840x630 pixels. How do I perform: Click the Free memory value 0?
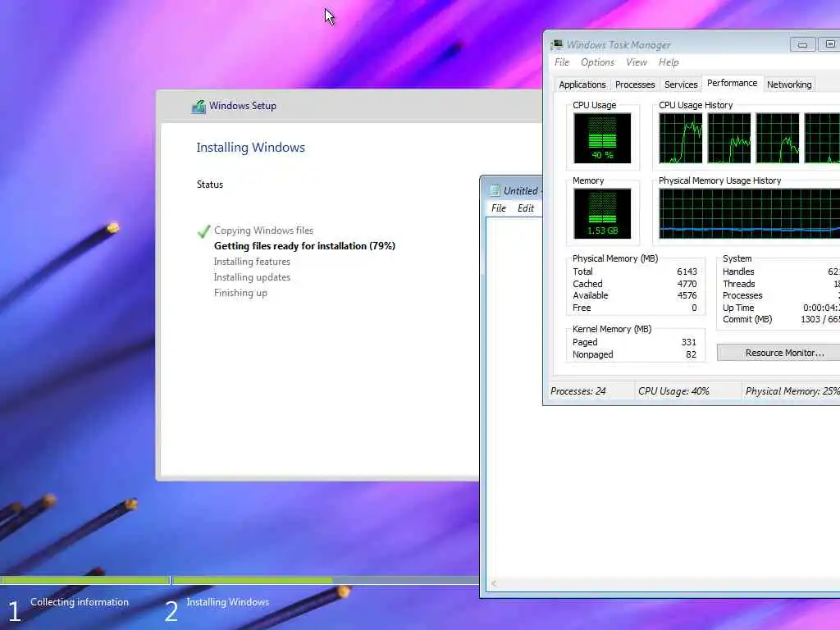click(694, 308)
